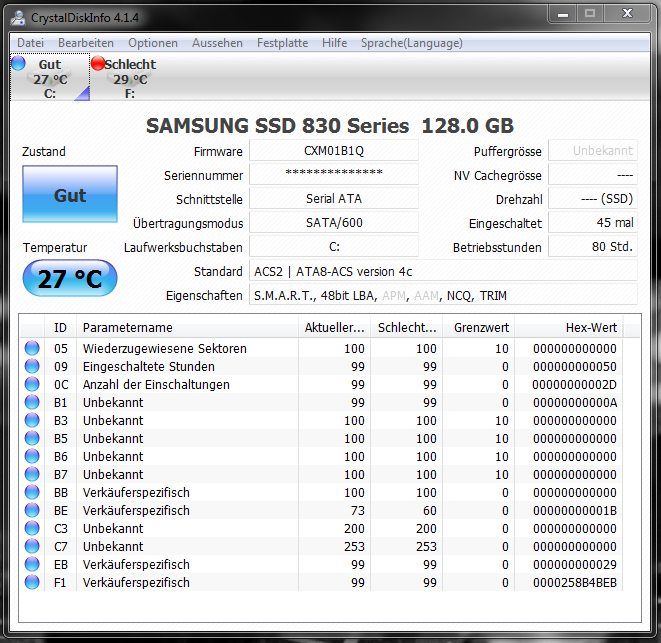
Task: Click the current value 73 in row BE
Action: 357,510
